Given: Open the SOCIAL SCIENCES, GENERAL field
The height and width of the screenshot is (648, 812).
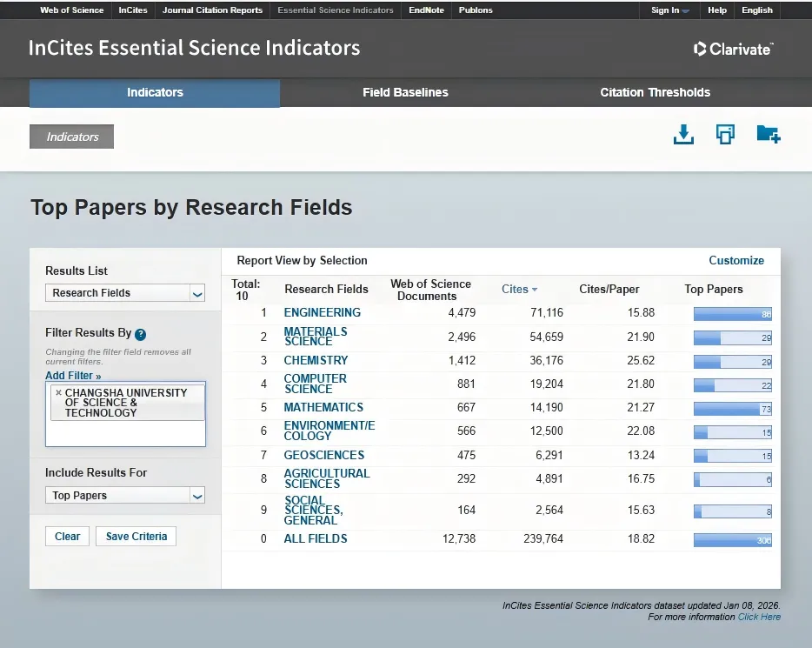Looking at the screenshot, I should (x=313, y=511).
